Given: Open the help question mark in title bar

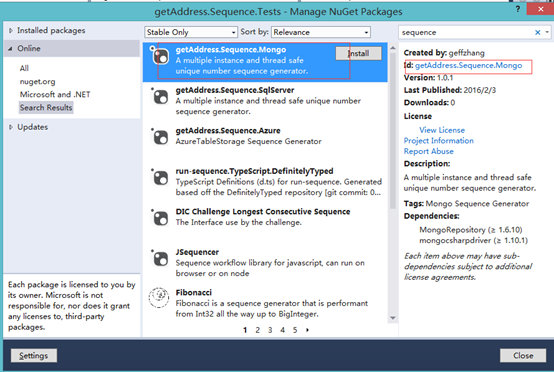Looking at the screenshot, I should [518, 9].
